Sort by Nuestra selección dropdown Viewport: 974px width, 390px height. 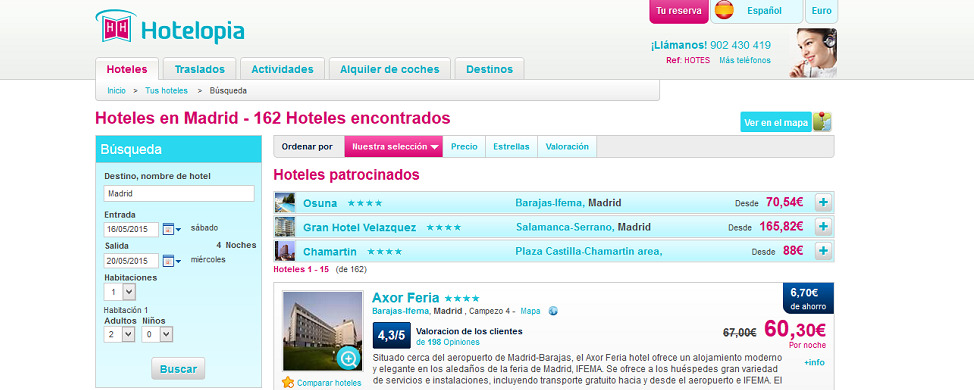click(x=394, y=147)
